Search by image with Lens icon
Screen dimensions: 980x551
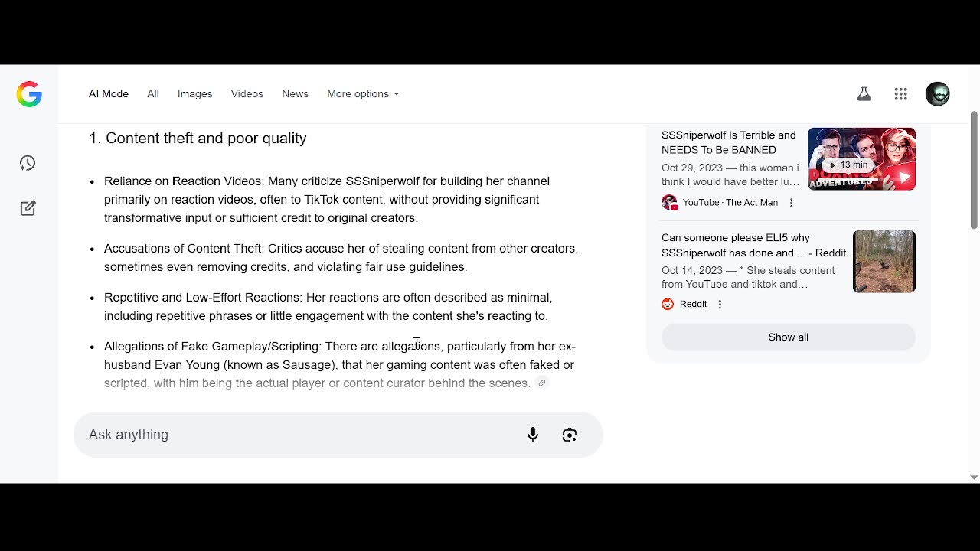[570, 435]
